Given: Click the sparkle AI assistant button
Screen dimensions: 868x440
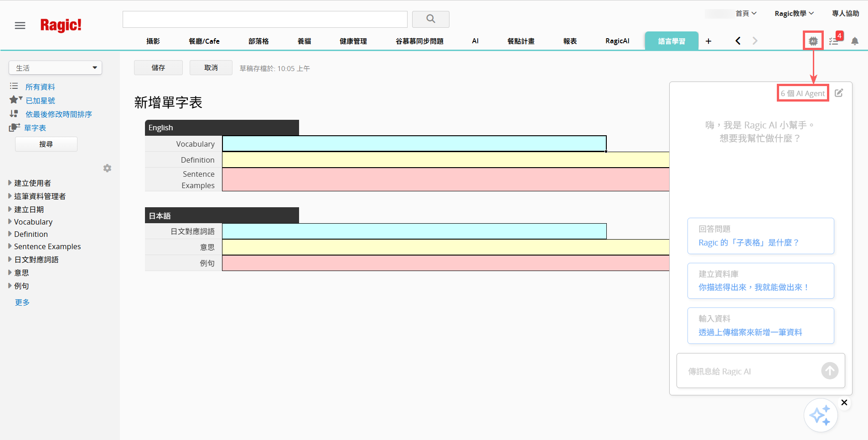Looking at the screenshot, I should point(820,415).
